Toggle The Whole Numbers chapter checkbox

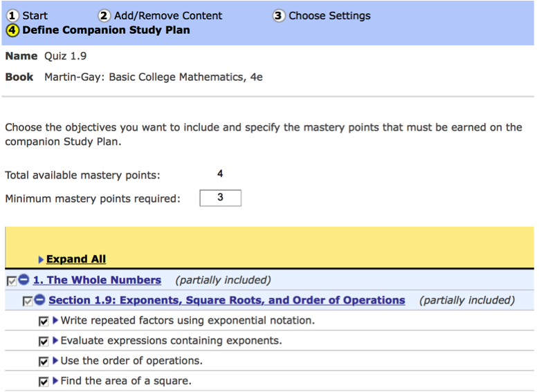coord(11,281)
